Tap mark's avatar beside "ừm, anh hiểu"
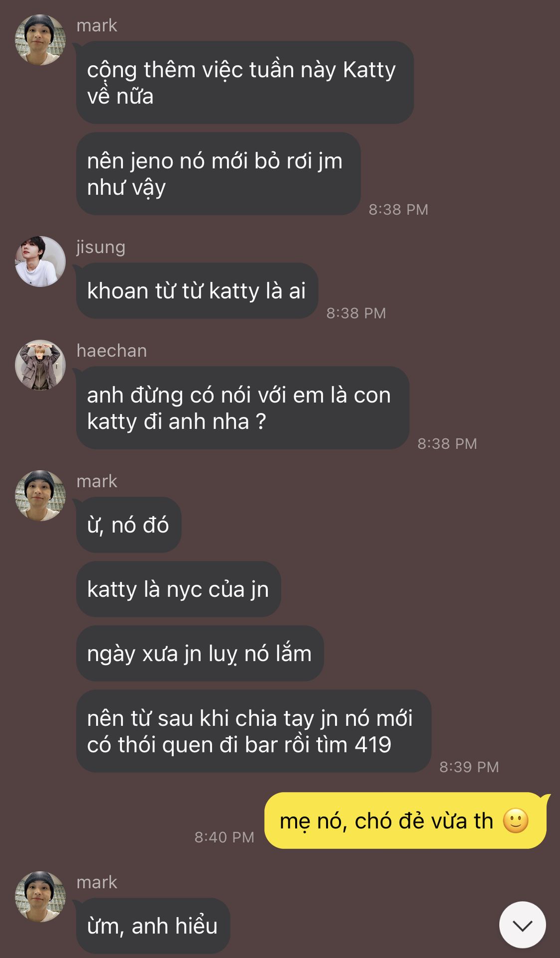Viewport: 560px width, 958px height. tap(40, 897)
